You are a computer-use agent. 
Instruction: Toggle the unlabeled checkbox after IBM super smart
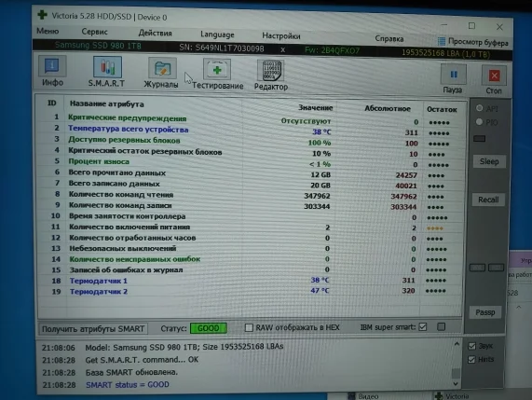pos(441,326)
